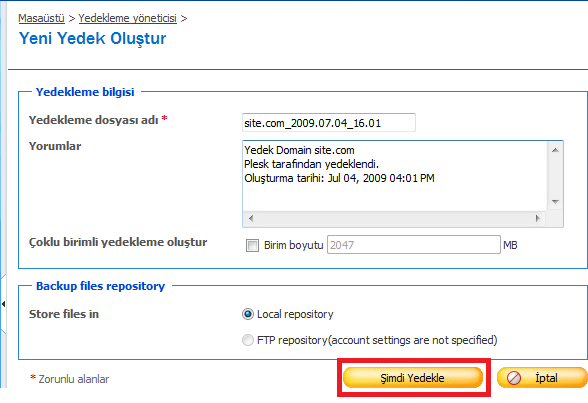Collapse the left navigation panel arrow
Screen dimensions: 588x403
coord(3,304)
